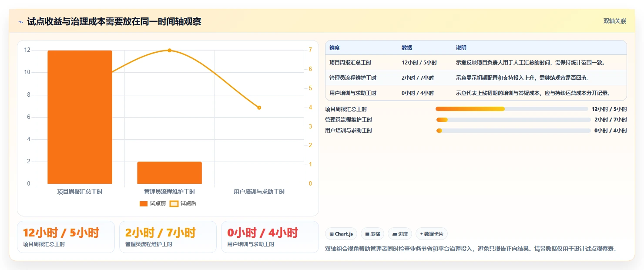Image resolution: width=644 pixels, height=270 pixels.
Task: Select table cell 管理员流程维护工时 in 维度 column
Action: [x=353, y=78]
